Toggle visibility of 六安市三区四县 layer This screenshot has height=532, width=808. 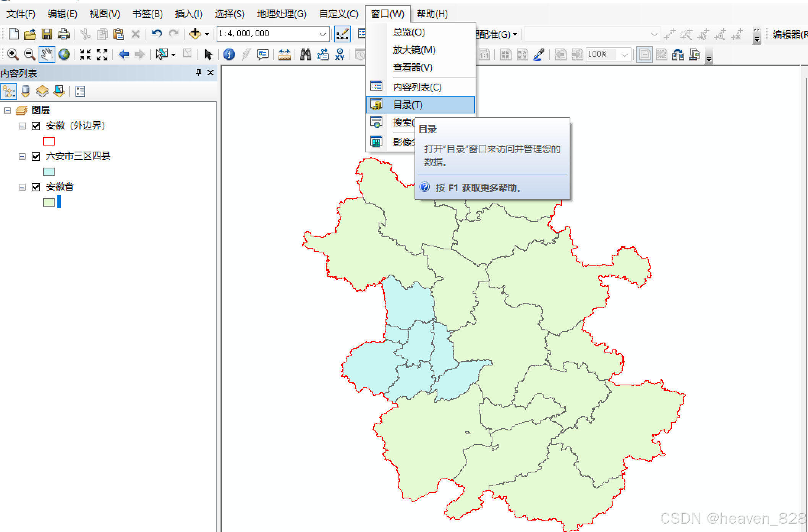(36, 157)
